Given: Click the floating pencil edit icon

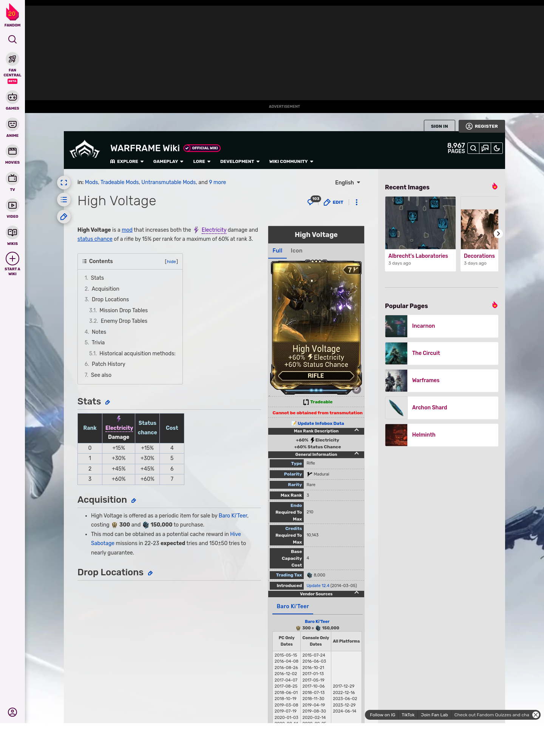Looking at the screenshot, I should pos(64,217).
